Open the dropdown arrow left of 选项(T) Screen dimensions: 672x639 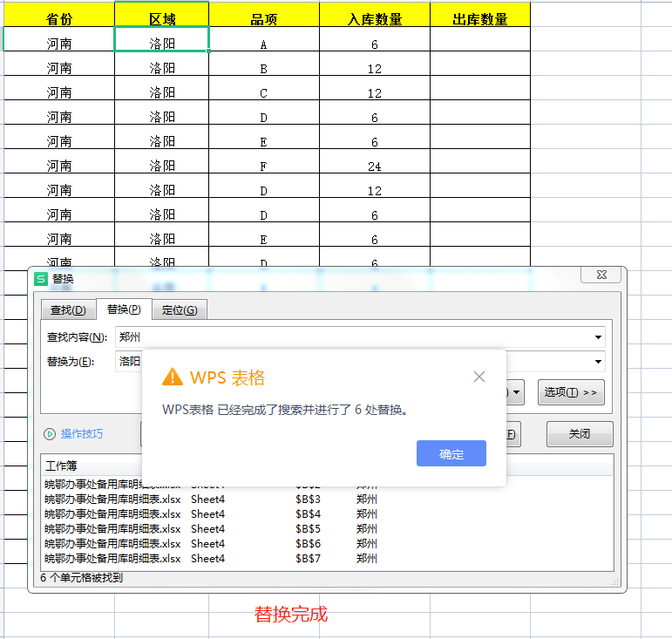tap(516, 392)
